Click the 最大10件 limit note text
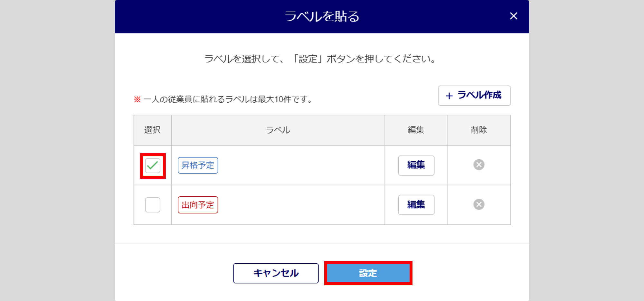644x301 pixels. point(228,99)
